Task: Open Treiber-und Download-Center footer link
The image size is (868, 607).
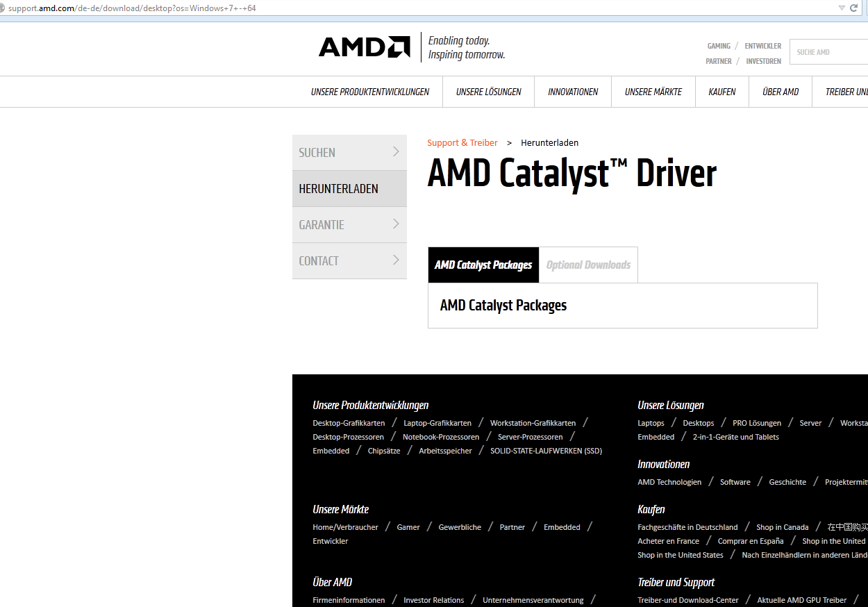Action: (x=688, y=600)
